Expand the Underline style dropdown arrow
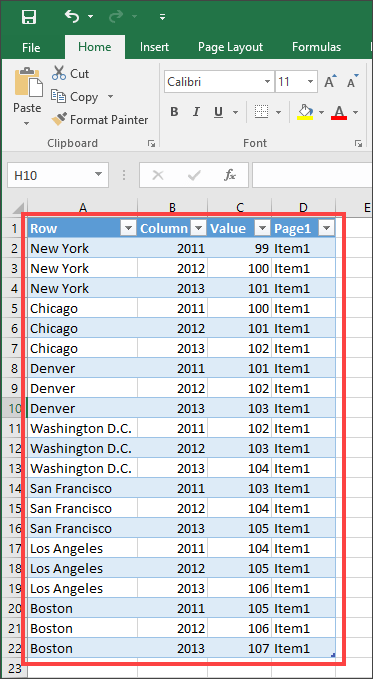The height and width of the screenshot is (679, 373). 235,113
